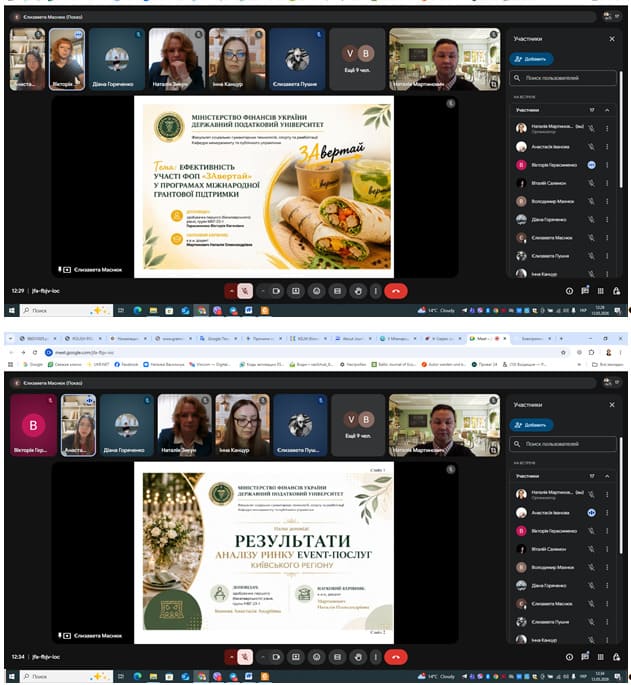This screenshot has height=685, width=631.
Task: Click the participants panel scrollbar in lower window
Action: click(621, 496)
